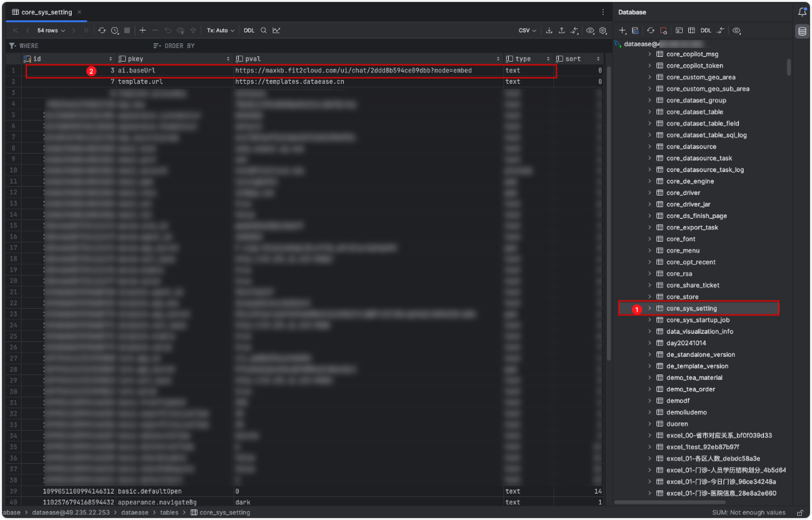Show the chart view for the table
812x520 pixels.
[277, 30]
